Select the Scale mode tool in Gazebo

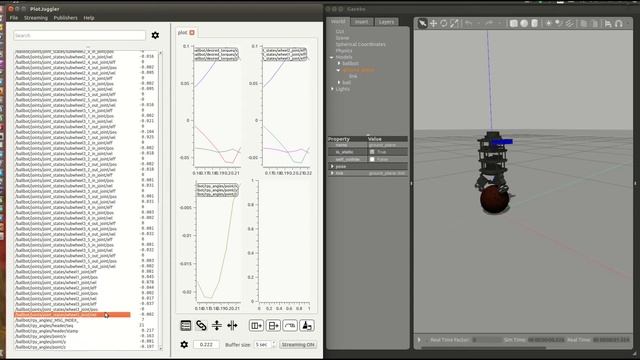tap(454, 24)
